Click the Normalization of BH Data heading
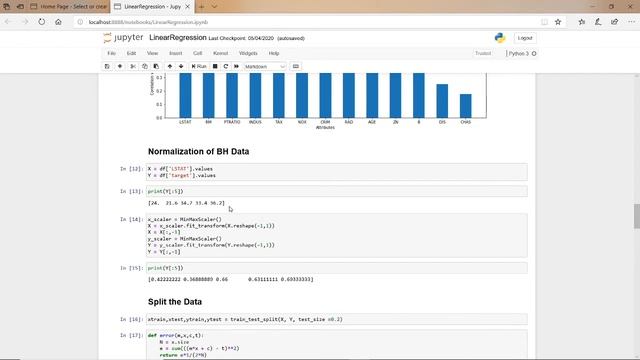The height and width of the screenshot is (360, 640). pyautogui.click(x=198, y=151)
